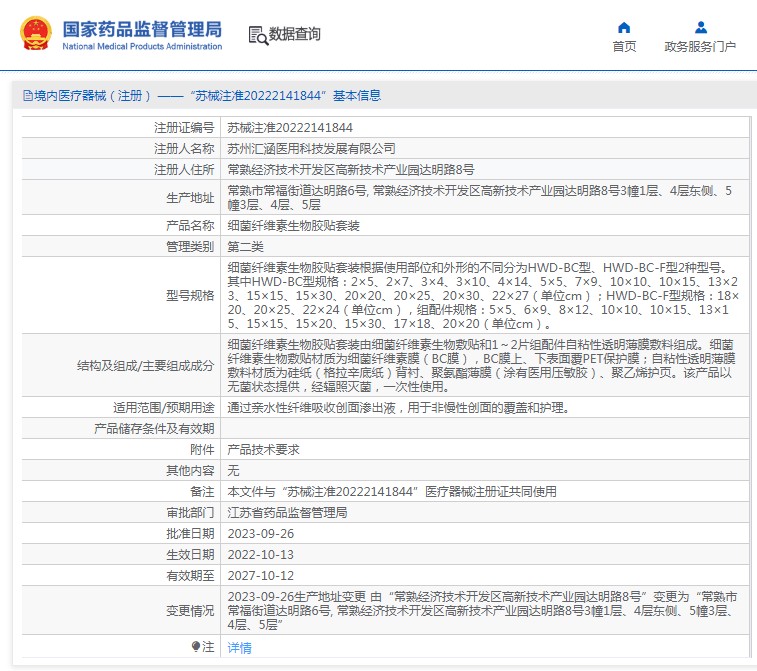Click the 产品名称 label
This screenshot has width=757, height=671.
[190, 225]
